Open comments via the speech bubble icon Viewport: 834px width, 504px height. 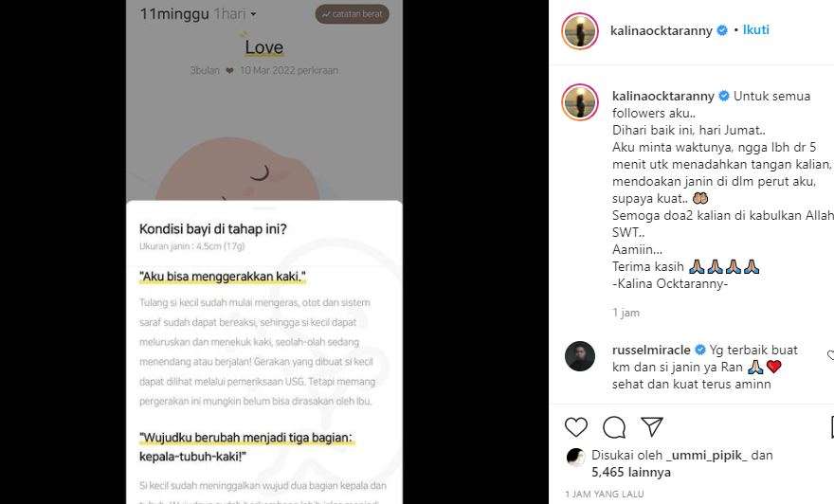(x=614, y=427)
